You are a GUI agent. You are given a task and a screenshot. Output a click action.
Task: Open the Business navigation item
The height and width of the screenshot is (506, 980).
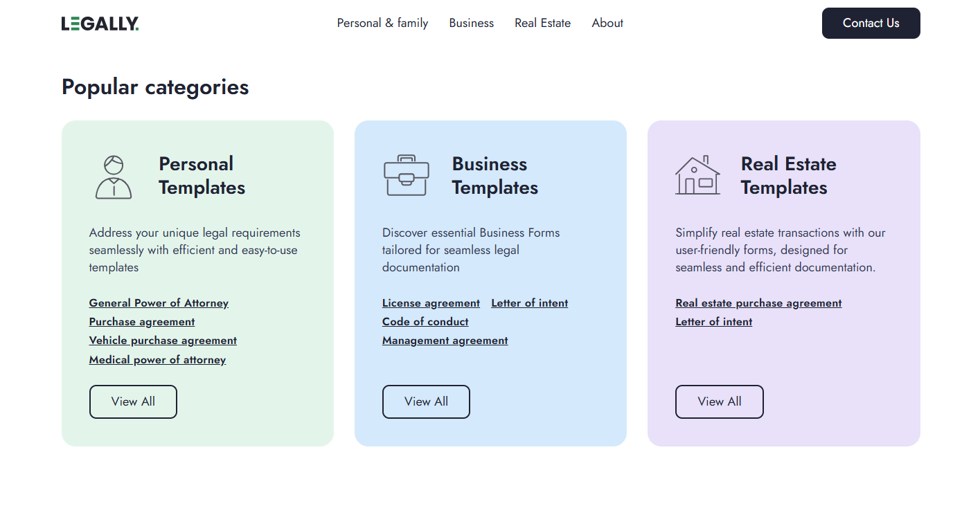coord(471,23)
